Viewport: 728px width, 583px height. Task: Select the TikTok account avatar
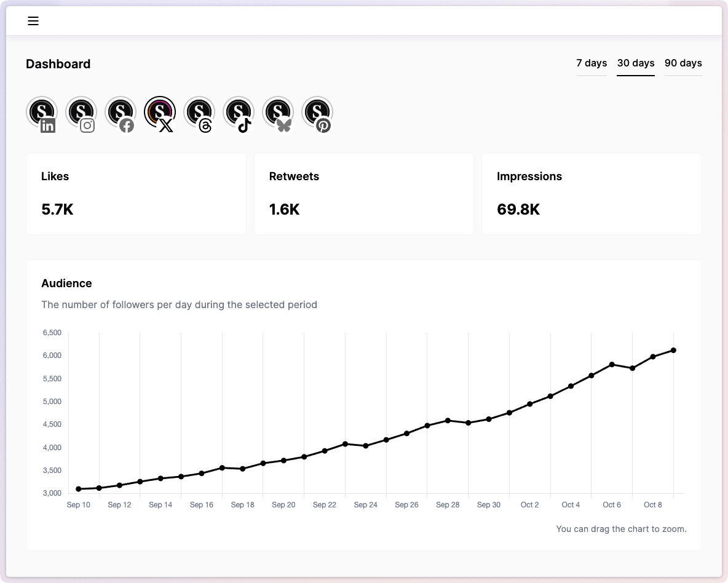click(239, 113)
